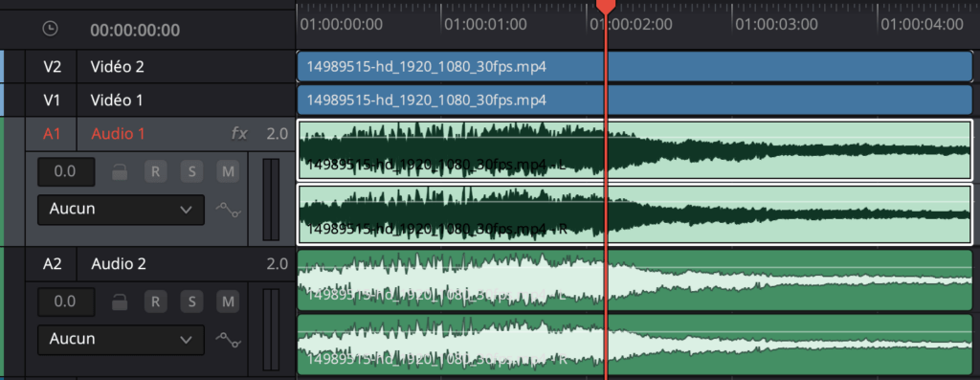Select the video clip on track V2
The height and width of the screenshot is (380, 980).
tap(635, 66)
